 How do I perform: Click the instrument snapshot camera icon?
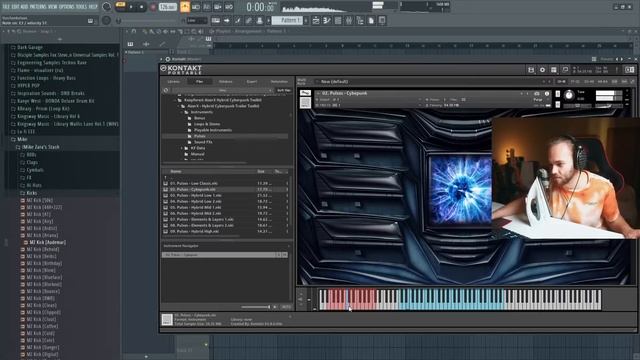537,93
